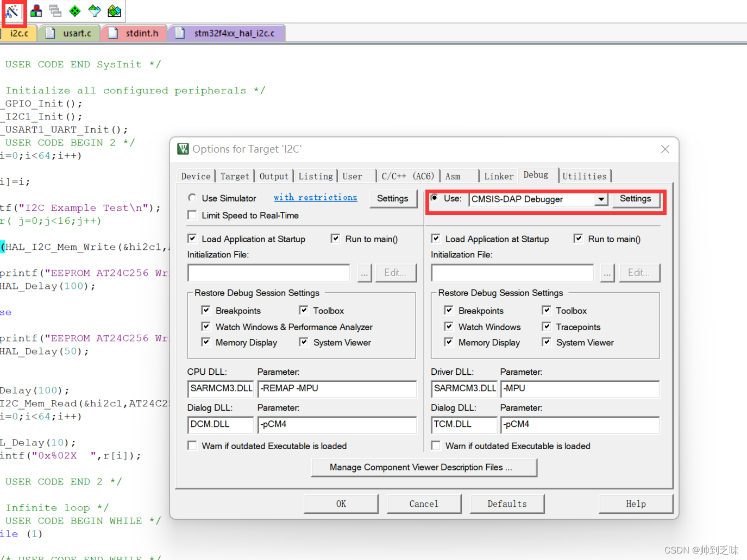
Task: Click Driver DLL parameter field -MPU
Action: click(x=580, y=388)
